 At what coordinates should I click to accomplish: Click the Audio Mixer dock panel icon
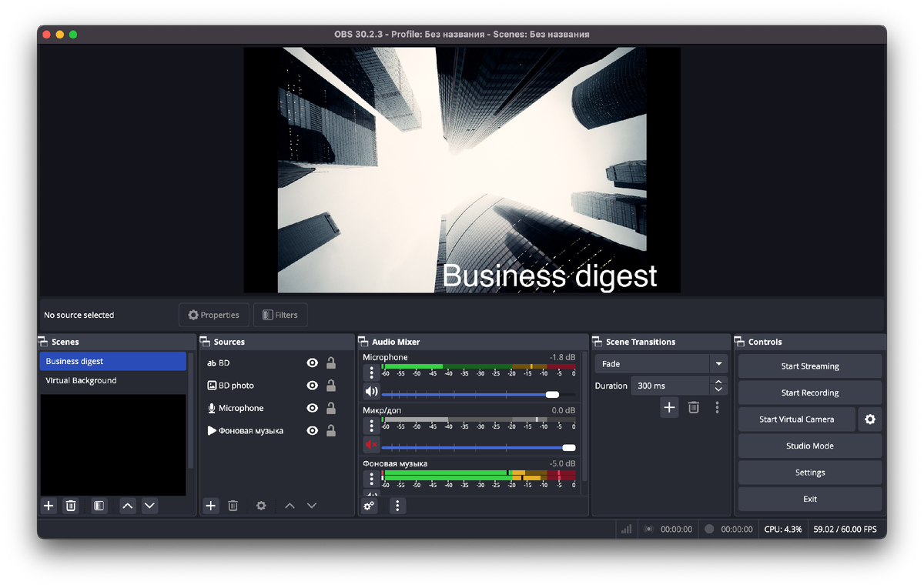(x=364, y=342)
